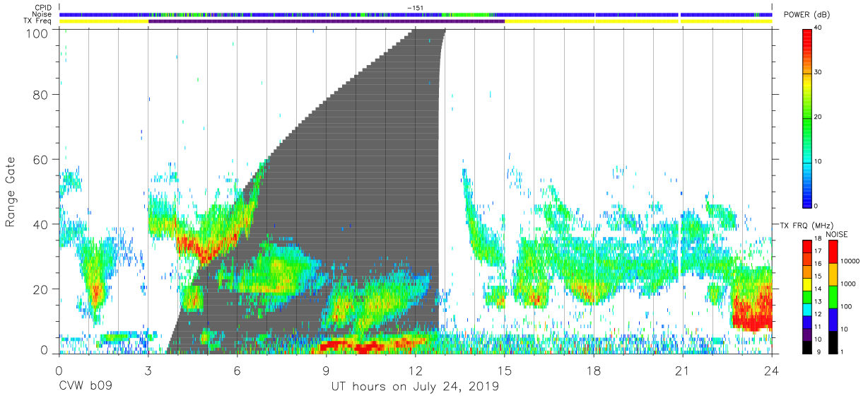Click the 'UT hours on July 24, 2019' title
868x401 pixels.
tap(416, 387)
